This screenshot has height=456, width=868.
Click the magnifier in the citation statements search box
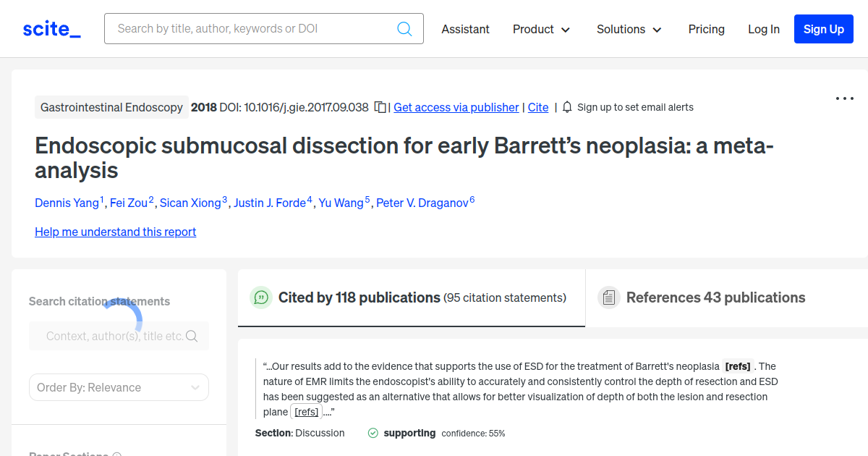192,336
